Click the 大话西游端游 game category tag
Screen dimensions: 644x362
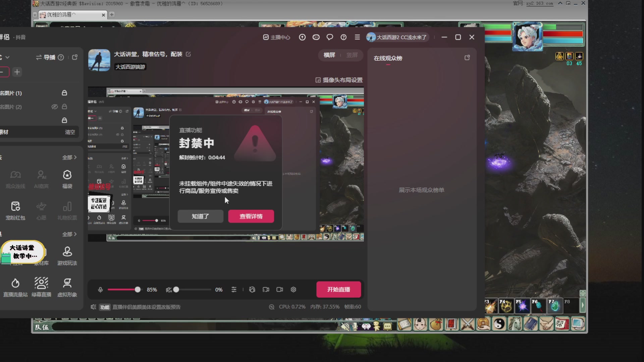tap(130, 67)
